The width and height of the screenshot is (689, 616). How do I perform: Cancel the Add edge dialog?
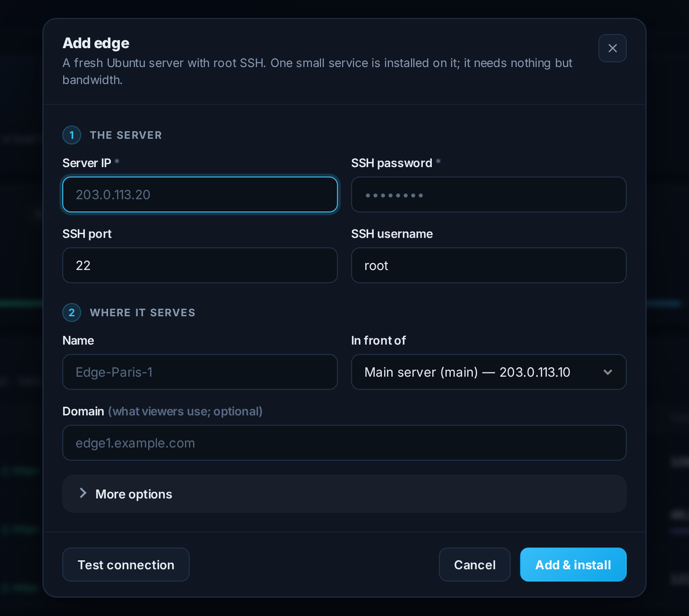pyautogui.click(x=475, y=565)
